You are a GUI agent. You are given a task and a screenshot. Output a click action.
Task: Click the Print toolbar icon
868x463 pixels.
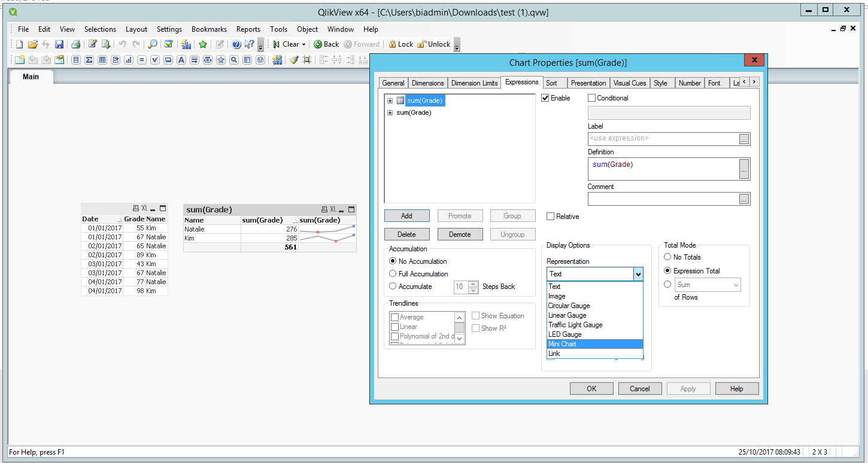pyautogui.click(x=75, y=44)
